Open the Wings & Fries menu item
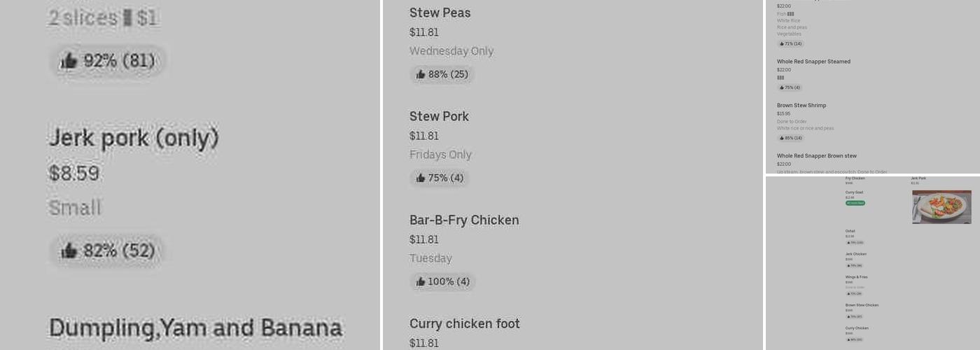Viewport: 980px width, 350px height. pos(856,277)
